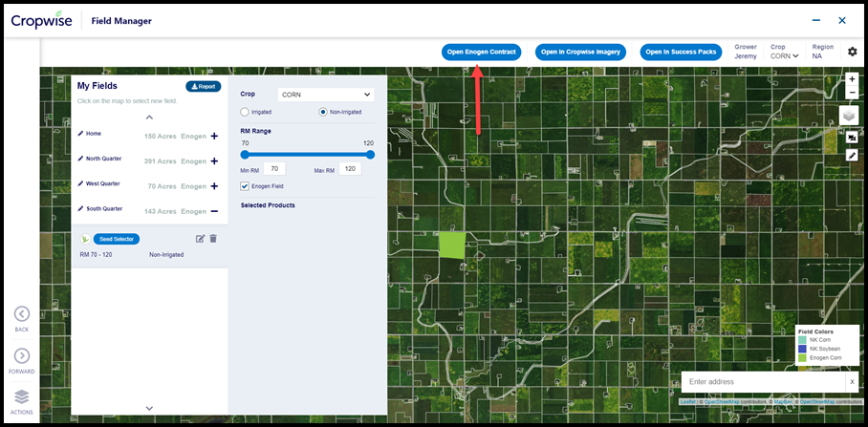
Task: Edit the North Quarter field name pencil
Action: (x=81, y=159)
